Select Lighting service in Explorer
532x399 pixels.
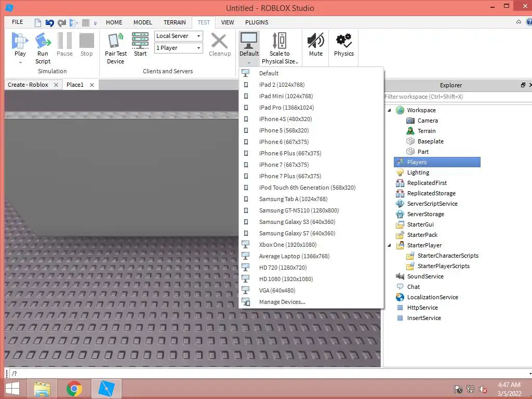pos(418,172)
